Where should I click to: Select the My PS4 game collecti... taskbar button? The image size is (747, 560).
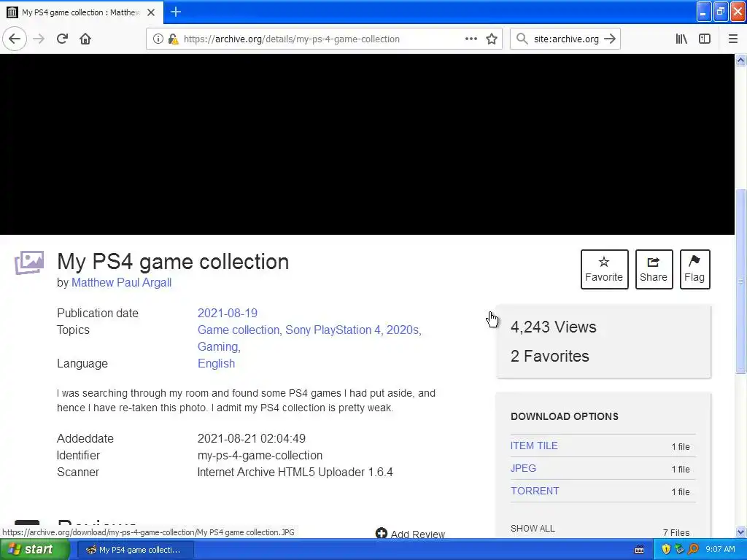point(135,550)
